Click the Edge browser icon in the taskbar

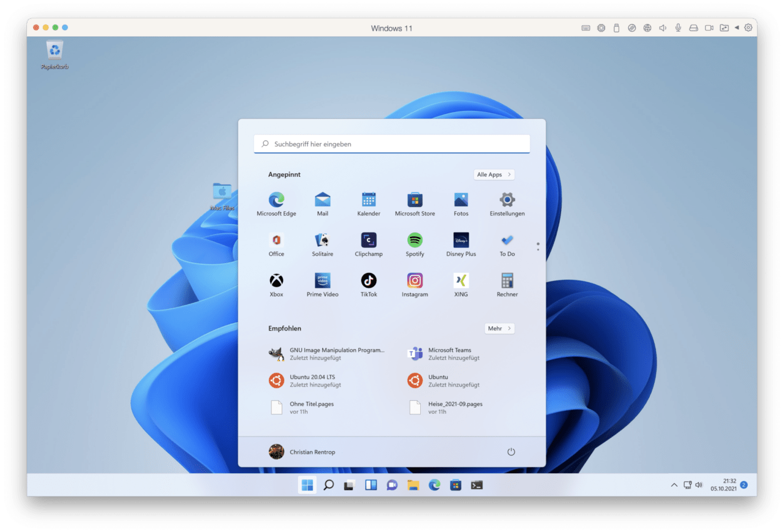click(x=434, y=485)
